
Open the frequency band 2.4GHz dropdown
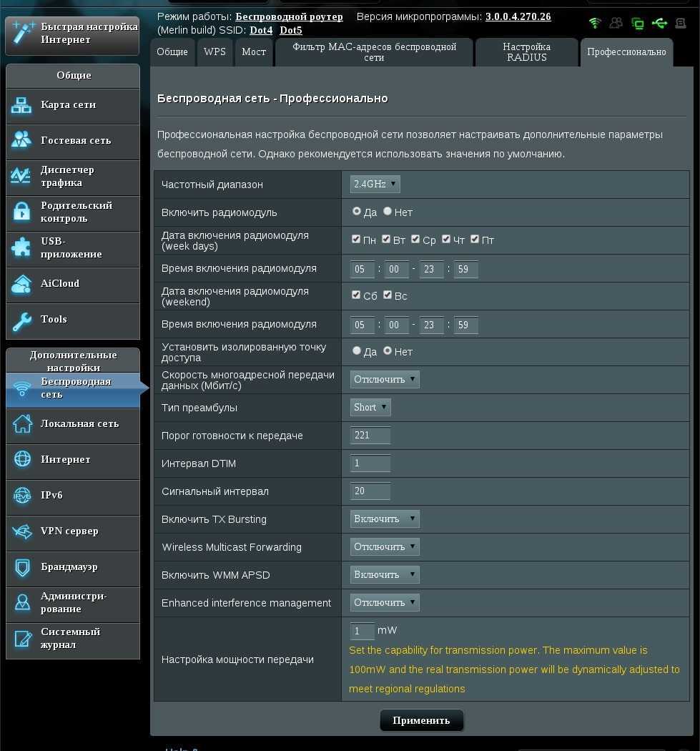tap(375, 185)
